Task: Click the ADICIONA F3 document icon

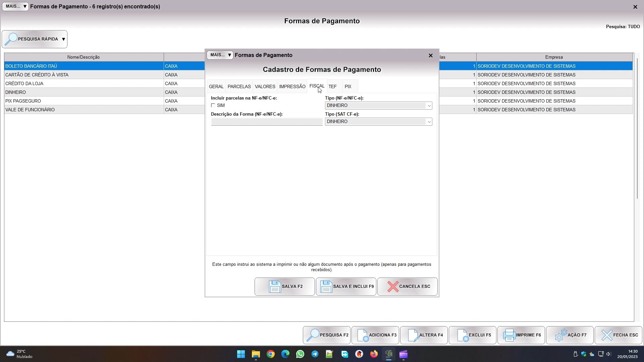Action: click(363, 335)
